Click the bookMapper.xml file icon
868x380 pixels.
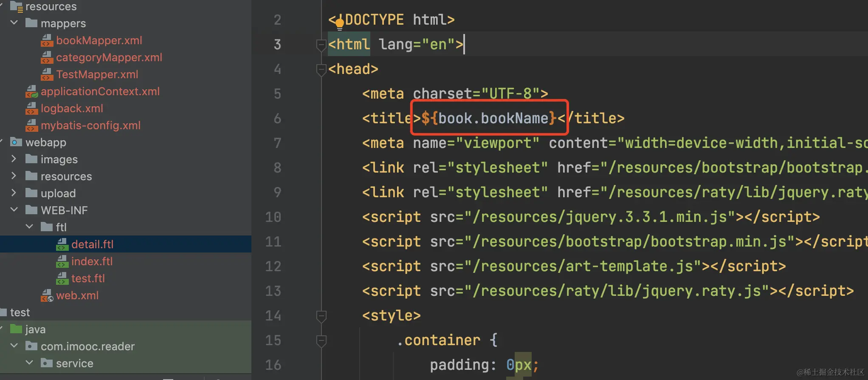point(47,40)
